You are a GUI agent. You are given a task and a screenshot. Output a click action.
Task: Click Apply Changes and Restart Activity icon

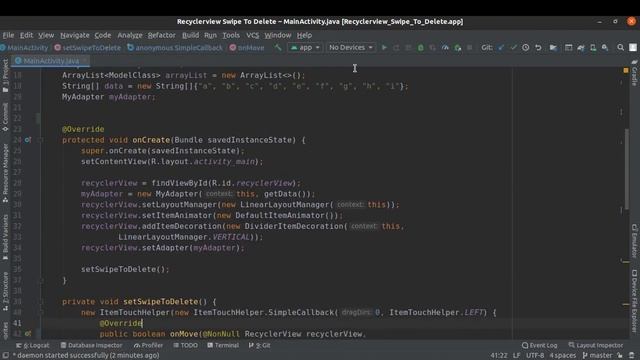[396, 48]
